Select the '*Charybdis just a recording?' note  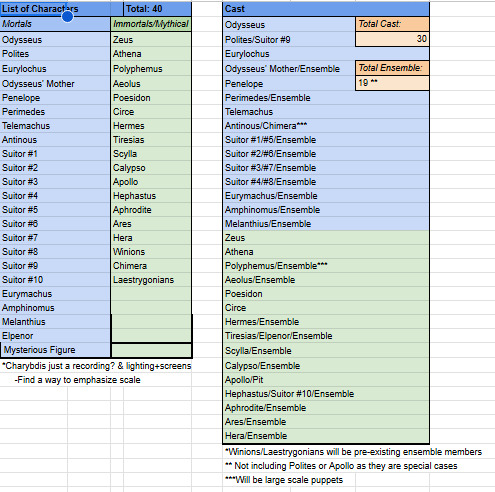click(97, 366)
